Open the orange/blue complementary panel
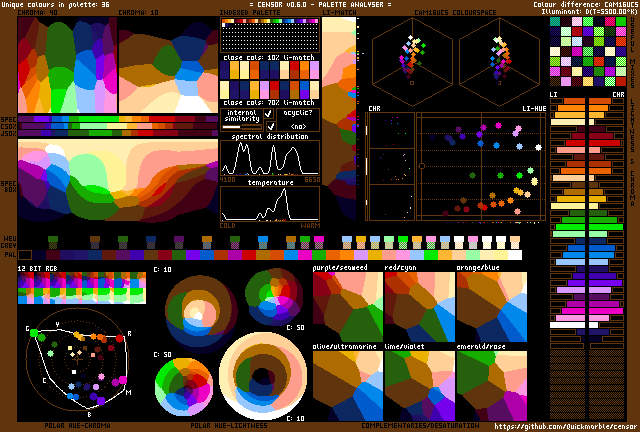640x432 pixels. [x=492, y=307]
